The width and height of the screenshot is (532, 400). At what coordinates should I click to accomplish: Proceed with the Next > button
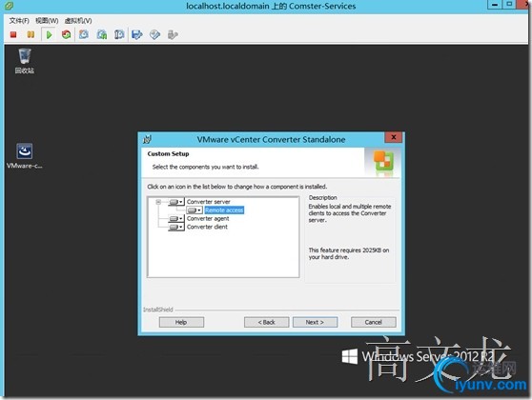[315, 322]
